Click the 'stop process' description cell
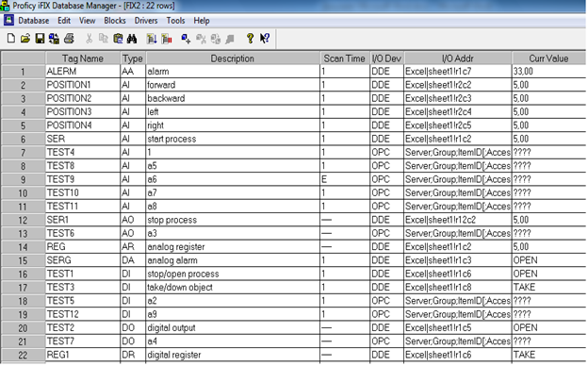Viewport: 588px width, 366px height. click(233, 220)
